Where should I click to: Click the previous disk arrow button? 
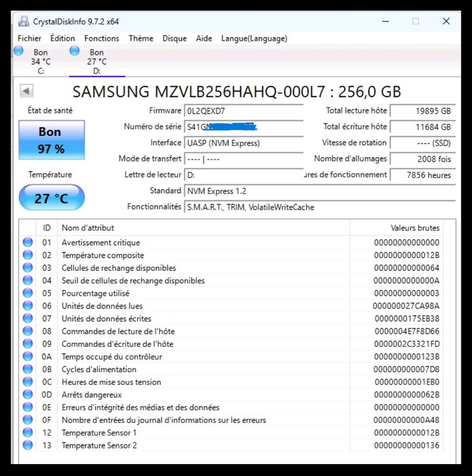pyautogui.click(x=26, y=91)
